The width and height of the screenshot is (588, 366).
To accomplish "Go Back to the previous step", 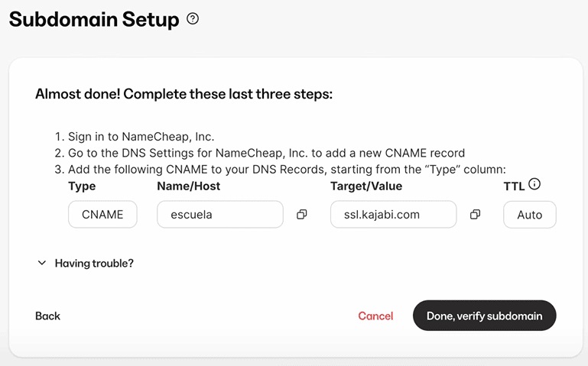I will pyautogui.click(x=47, y=316).
